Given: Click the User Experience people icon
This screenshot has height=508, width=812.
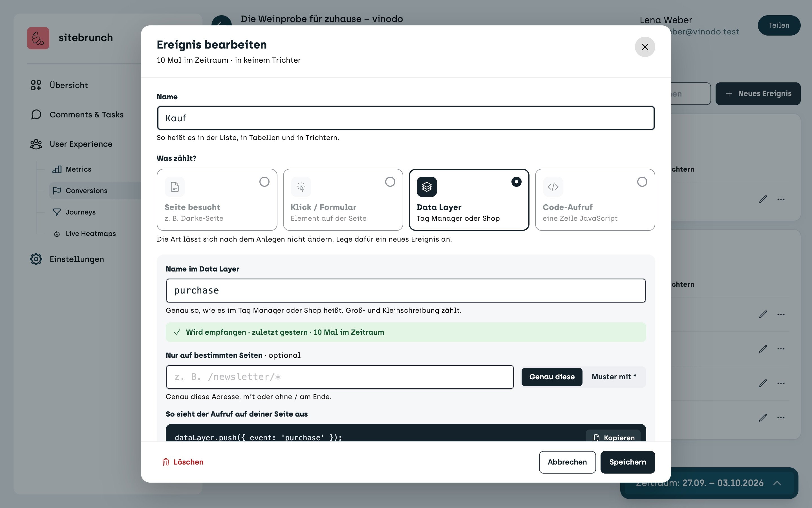Looking at the screenshot, I should coord(36,144).
